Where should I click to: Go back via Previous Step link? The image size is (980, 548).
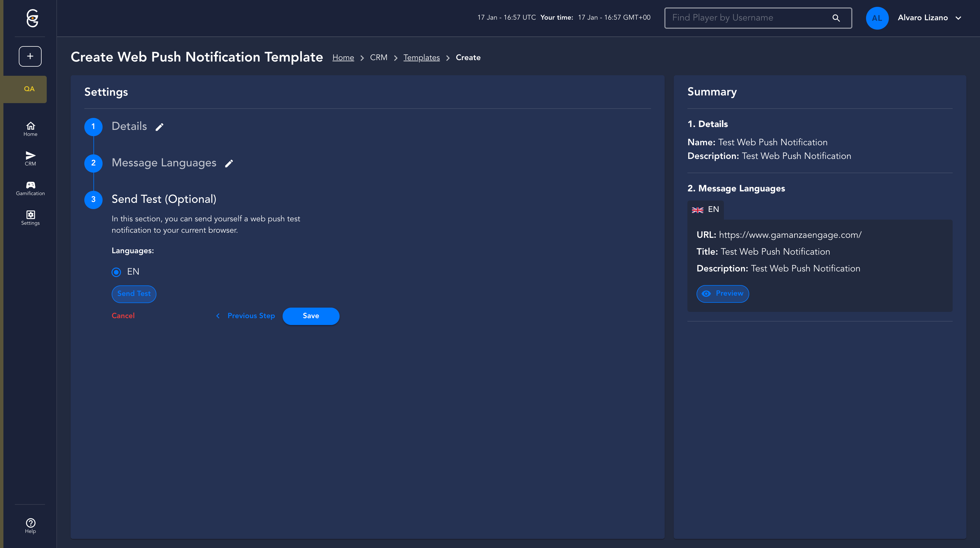(245, 316)
